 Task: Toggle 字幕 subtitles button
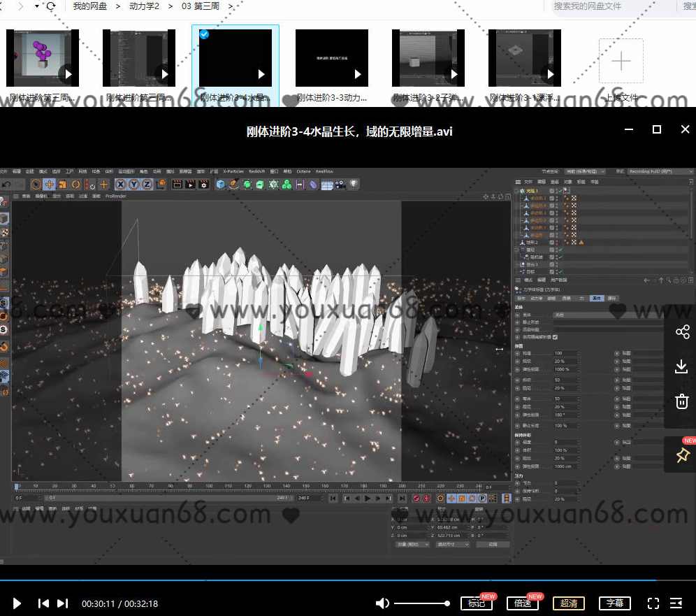614,603
